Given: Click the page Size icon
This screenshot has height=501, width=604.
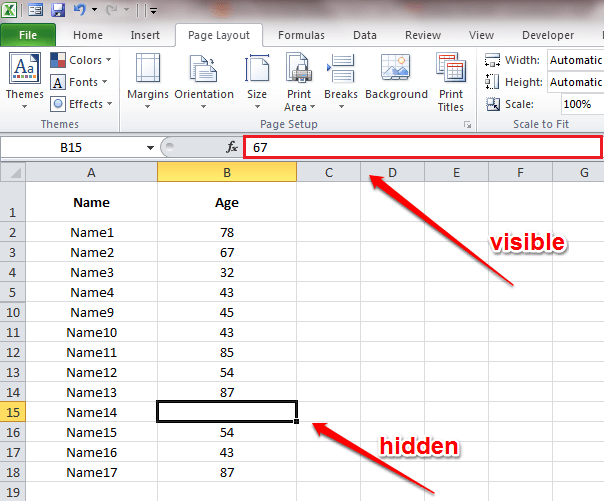Looking at the screenshot, I should (x=257, y=78).
